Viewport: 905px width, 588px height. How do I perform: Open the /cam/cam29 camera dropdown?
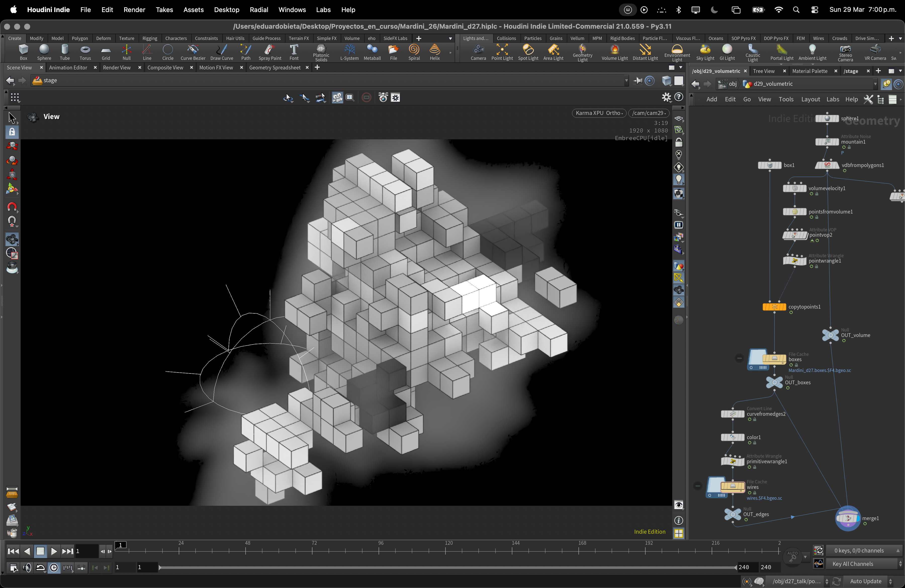pyautogui.click(x=648, y=113)
